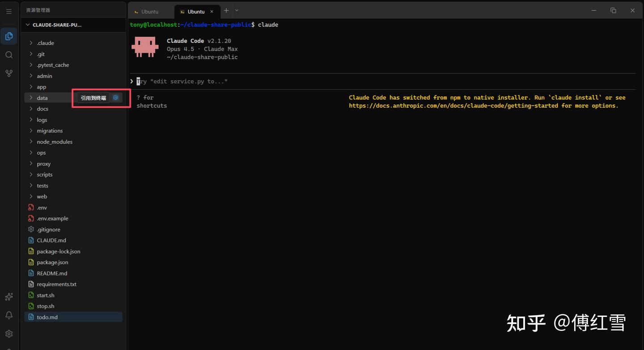Click the "tony@localhost" shell prompt text
Image resolution: width=644 pixels, height=350 pixels.
pos(153,25)
